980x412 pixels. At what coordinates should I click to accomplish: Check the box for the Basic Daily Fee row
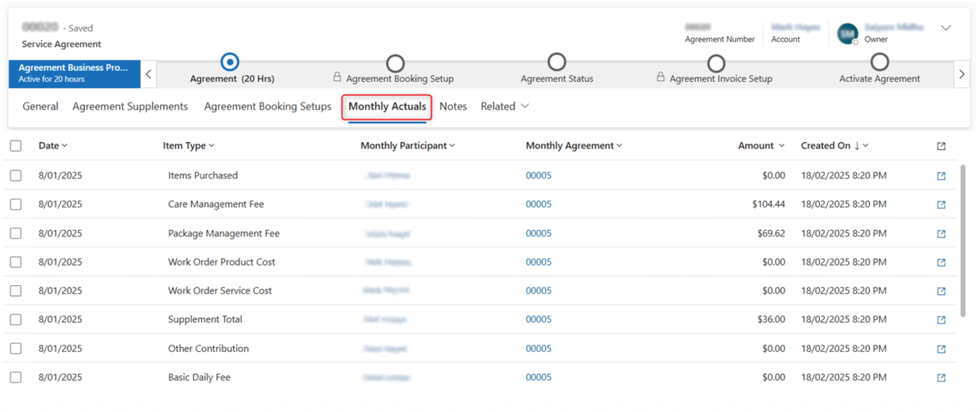click(x=15, y=377)
